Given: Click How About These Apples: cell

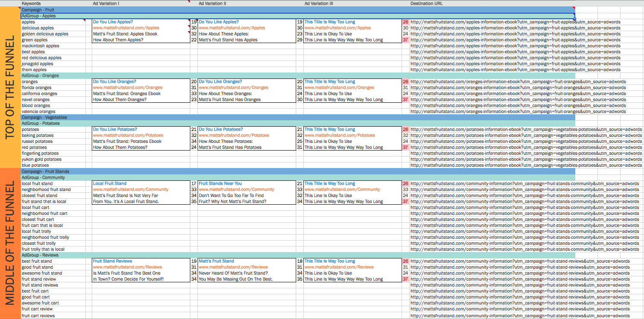Looking at the screenshot, I should click(x=247, y=34).
